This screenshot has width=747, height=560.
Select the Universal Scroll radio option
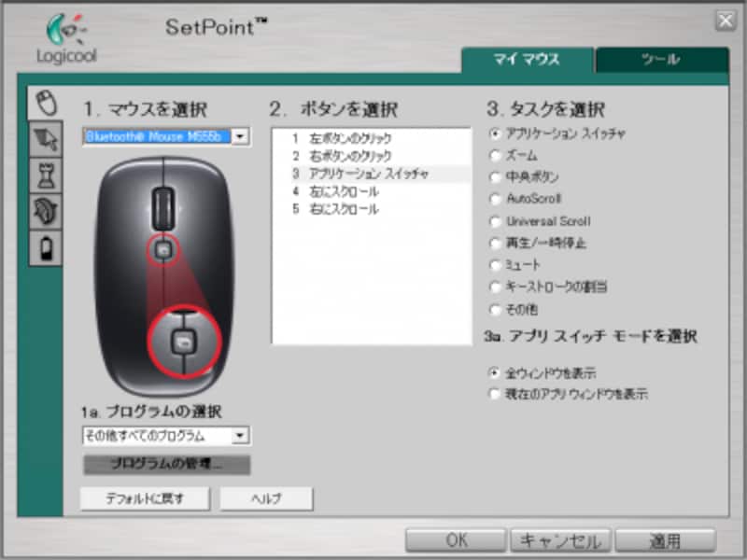[x=495, y=221]
